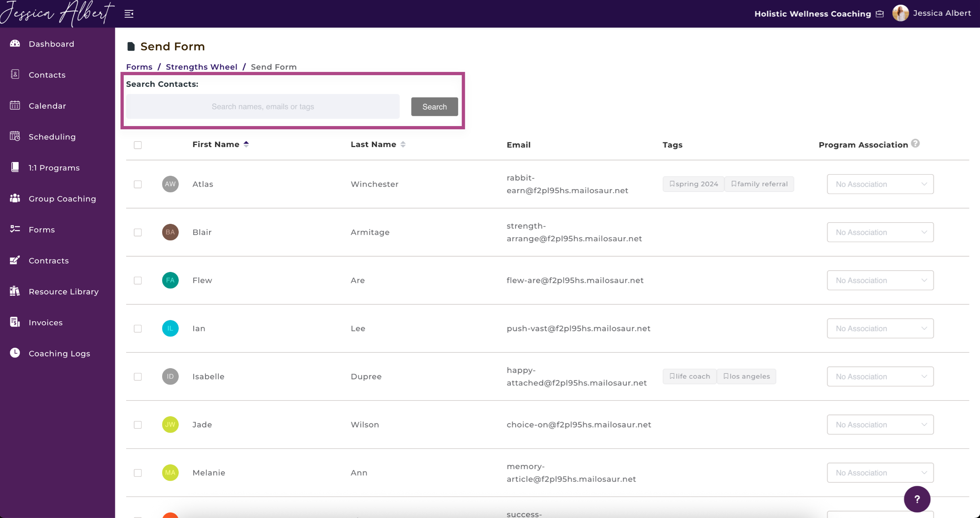Click the Scheduling calendar-clock icon
The height and width of the screenshot is (518, 980).
(x=15, y=137)
